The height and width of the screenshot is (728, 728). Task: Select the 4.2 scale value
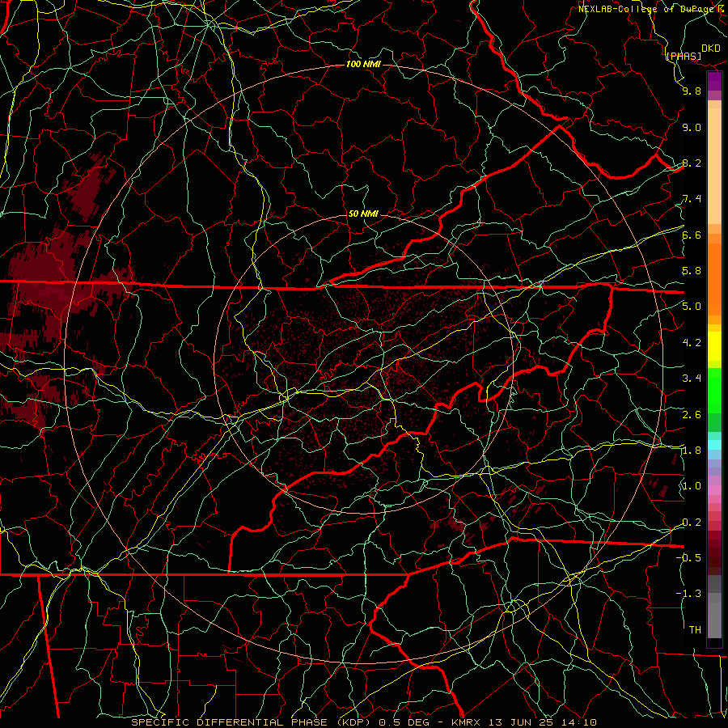coord(692,343)
